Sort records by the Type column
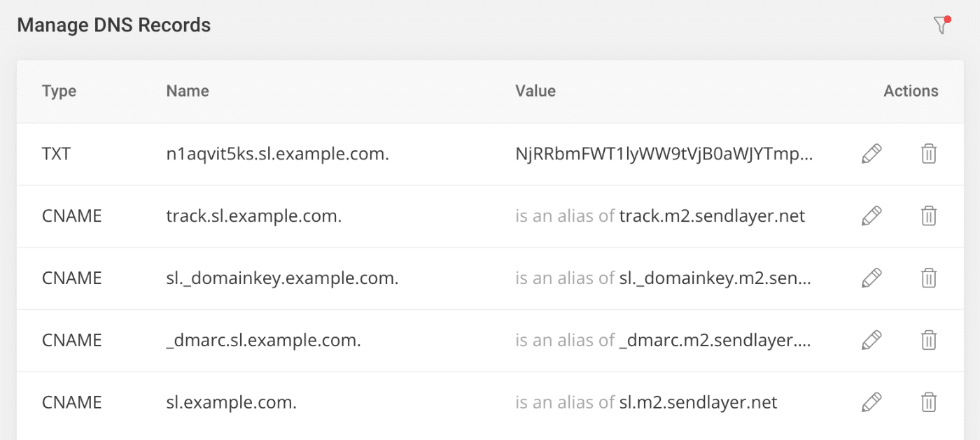Screen dimensions: 980x440 tap(59, 91)
